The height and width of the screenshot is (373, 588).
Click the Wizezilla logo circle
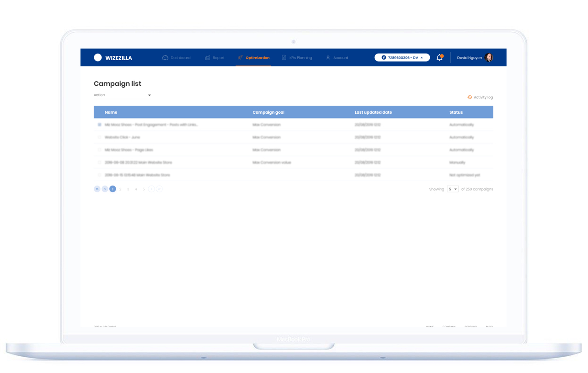click(x=98, y=58)
